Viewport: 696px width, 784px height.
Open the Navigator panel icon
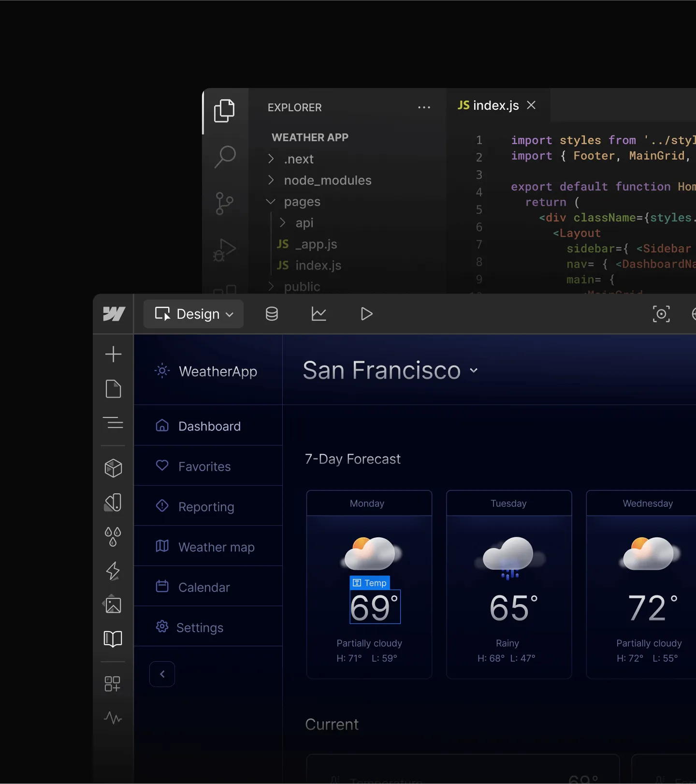113,423
